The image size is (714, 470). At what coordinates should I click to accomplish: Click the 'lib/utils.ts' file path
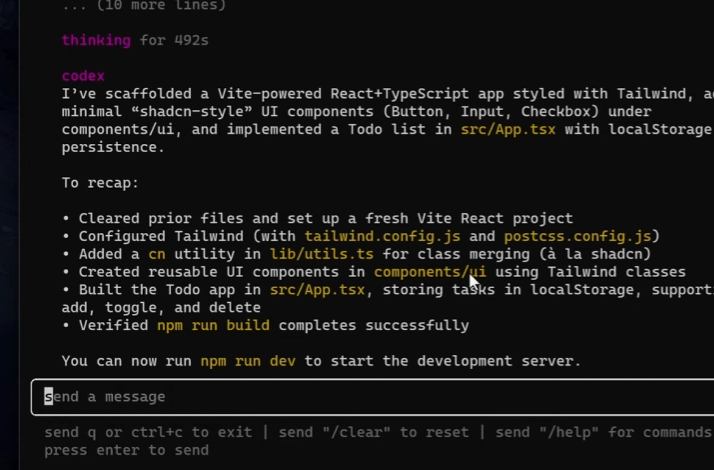point(321,254)
